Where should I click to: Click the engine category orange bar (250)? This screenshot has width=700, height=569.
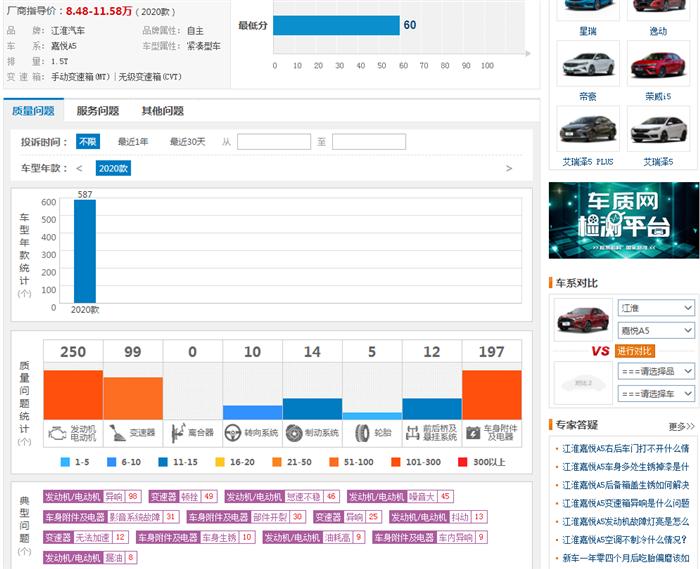pyautogui.click(x=73, y=395)
